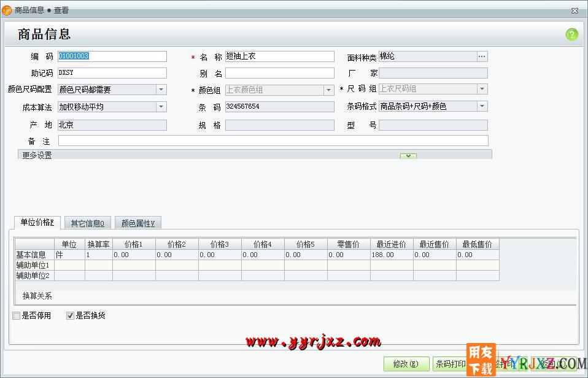The width and height of the screenshot is (588, 378).
Task: Click the 修改(E) button
Action: 406,364
